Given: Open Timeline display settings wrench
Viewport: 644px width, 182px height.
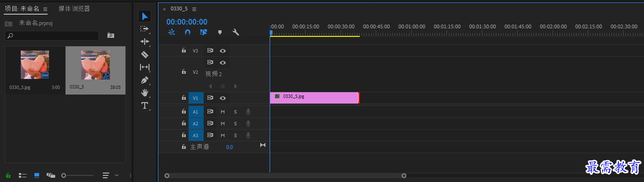Looking at the screenshot, I should [x=236, y=32].
